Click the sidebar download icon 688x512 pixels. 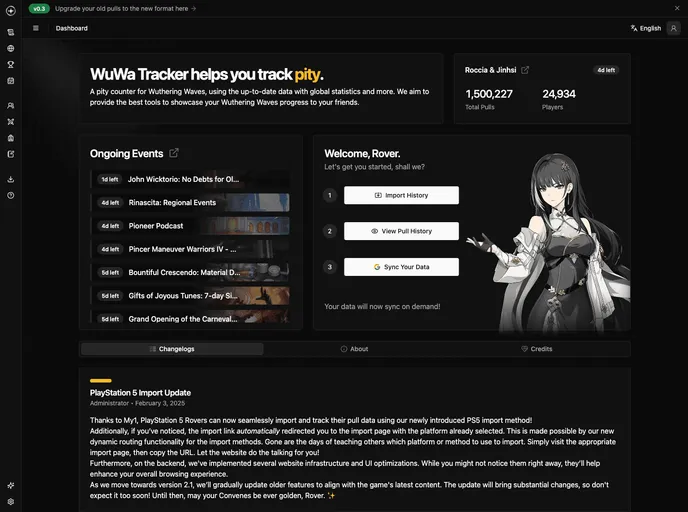tap(10, 179)
